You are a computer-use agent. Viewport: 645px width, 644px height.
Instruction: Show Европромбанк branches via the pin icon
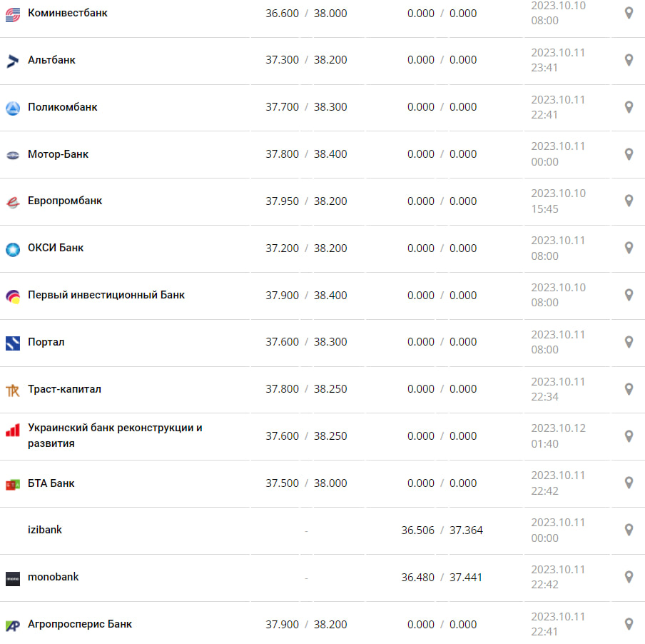point(629,201)
